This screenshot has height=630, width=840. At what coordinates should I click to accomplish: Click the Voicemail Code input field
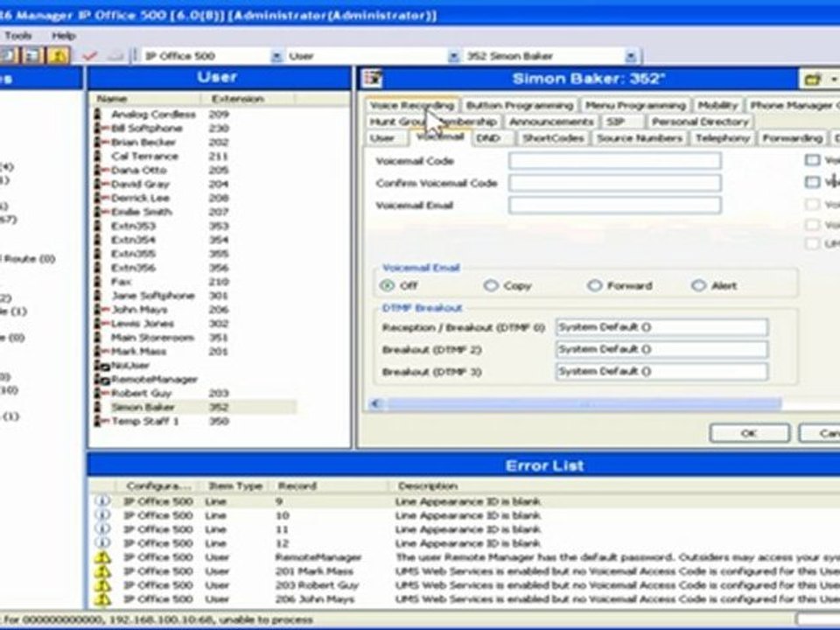(x=614, y=161)
